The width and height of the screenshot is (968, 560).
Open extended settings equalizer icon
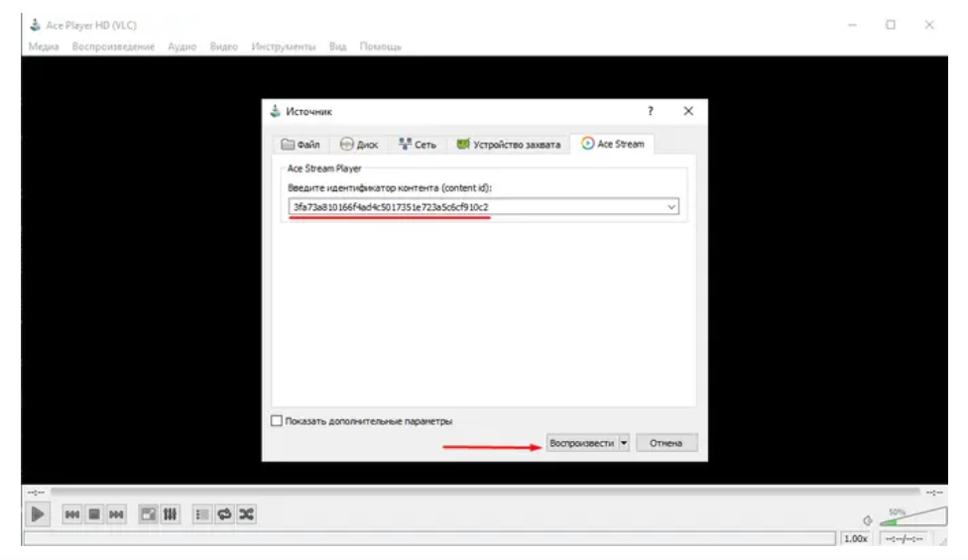[x=169, y=514]
